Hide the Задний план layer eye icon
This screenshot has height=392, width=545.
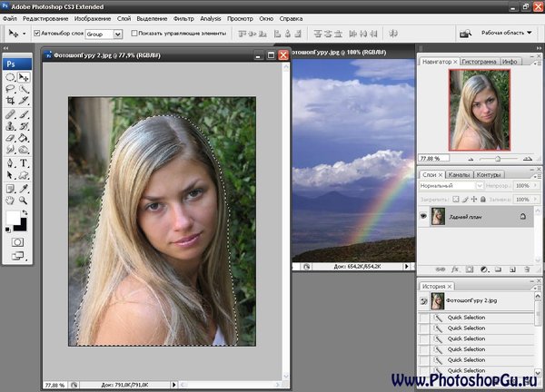click(424, 216)
